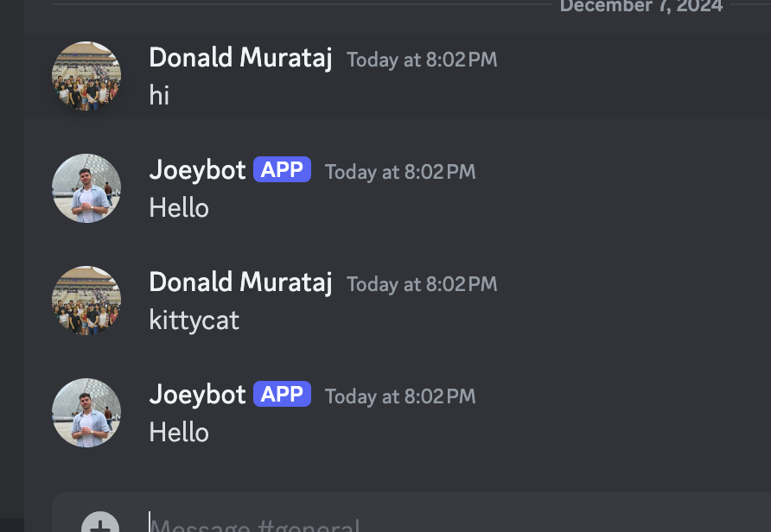
Task: Click Joeybot's avatar on the reply to 'hi'
Action: 86,188
